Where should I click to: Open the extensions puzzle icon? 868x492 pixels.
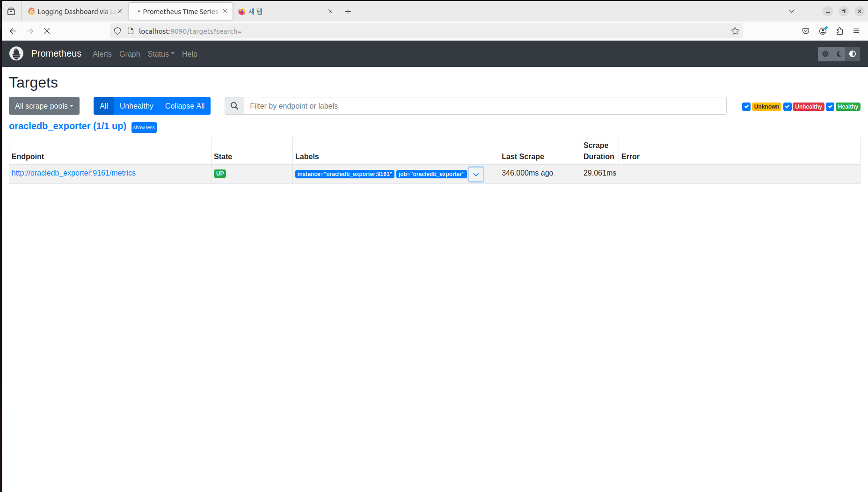pyautogui.click(x=839, y=31)
